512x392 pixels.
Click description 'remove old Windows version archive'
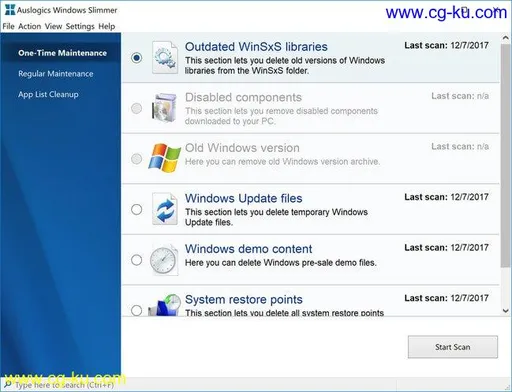(x=282, y=162)
